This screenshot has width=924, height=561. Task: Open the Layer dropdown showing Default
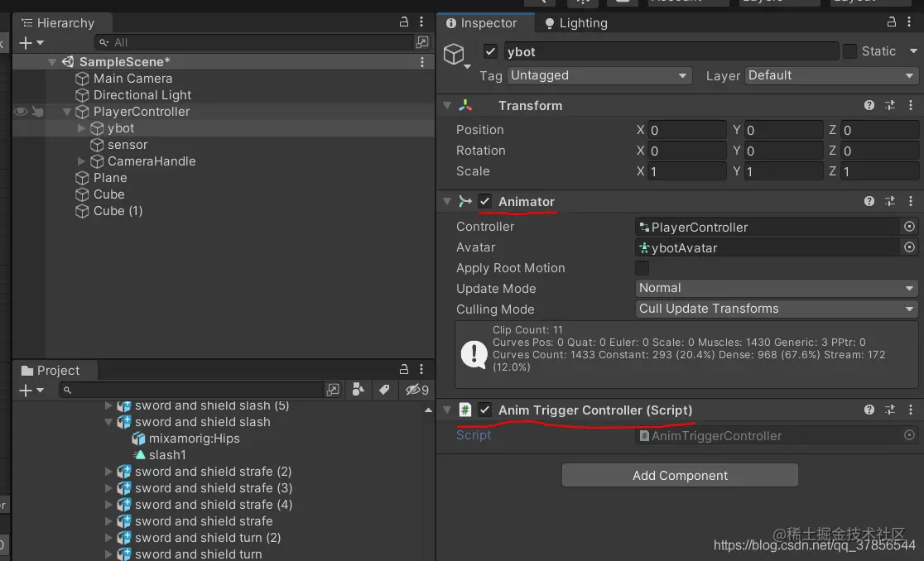(x=831, y=75)
